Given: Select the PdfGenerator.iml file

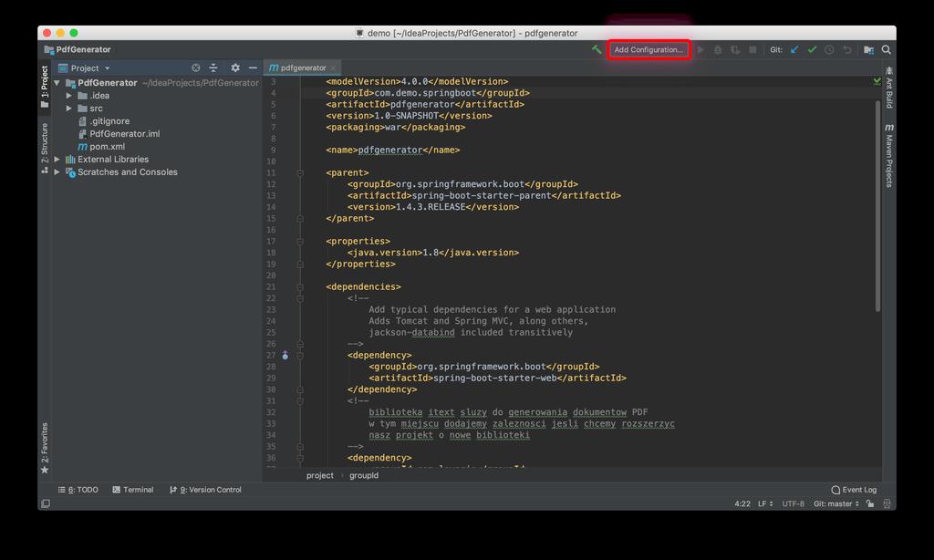Looking at the screenshot, I should point(119,134).
